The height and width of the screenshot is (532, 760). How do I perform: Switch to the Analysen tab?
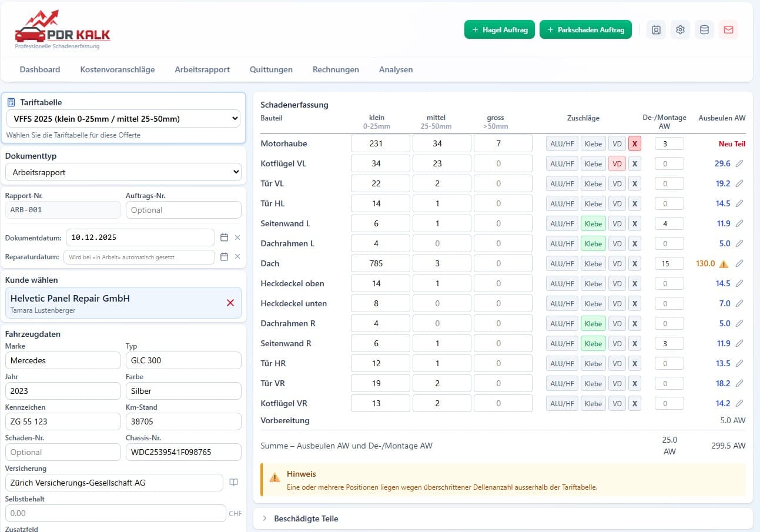point(396,69)
